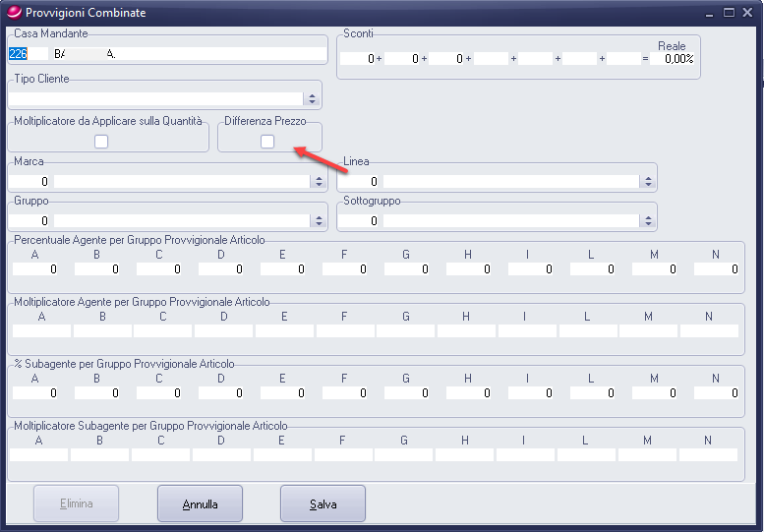The image size is (764, 532).
Task: Open the Linea dropdown arrow
Action: pyautogui.click(x=647, y=182)
